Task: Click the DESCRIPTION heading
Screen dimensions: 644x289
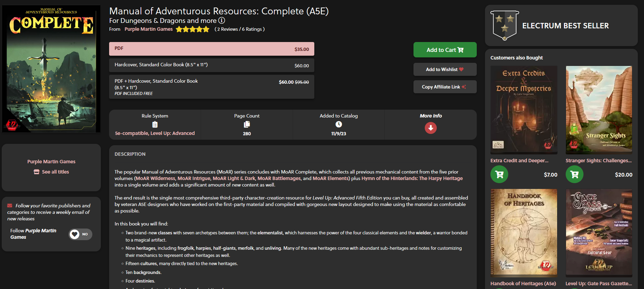Action: click(x=130, y=154)
